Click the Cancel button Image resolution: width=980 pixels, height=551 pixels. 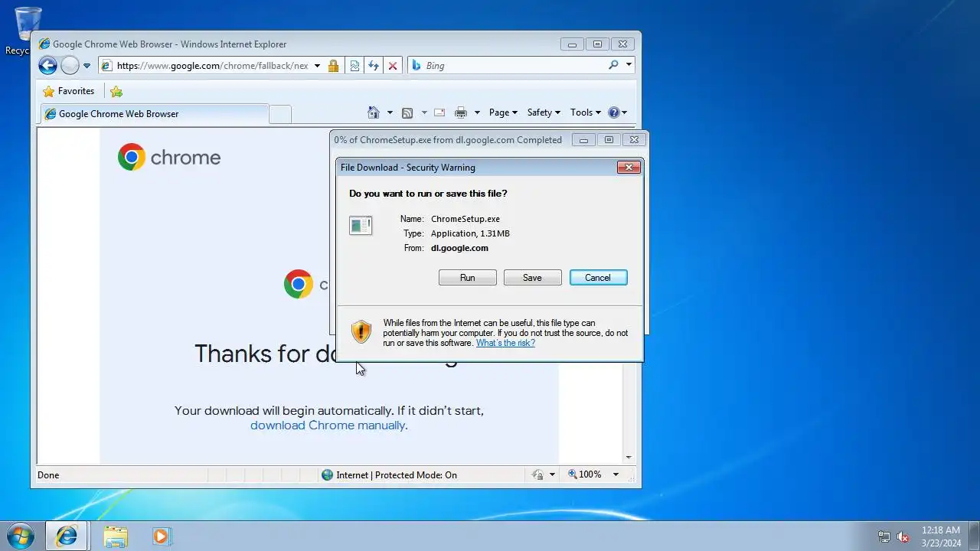pyautogui.click(x=599, y=278)
